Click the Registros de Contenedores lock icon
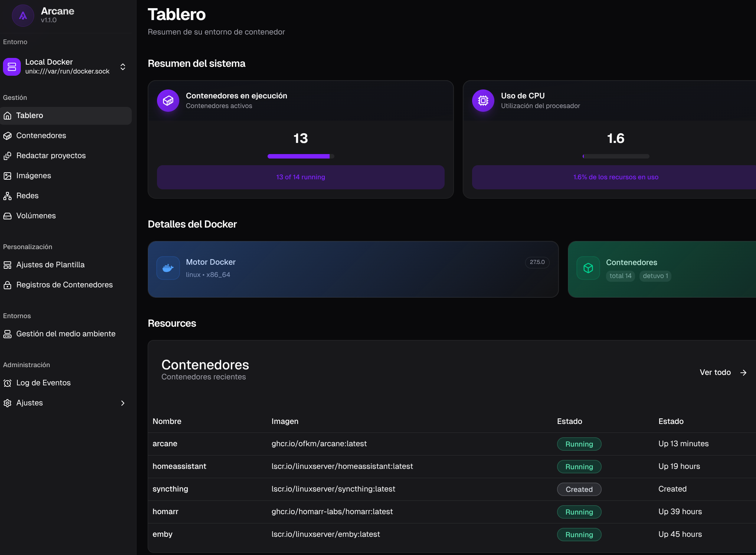This screenshot has height=555, width=756. 7,285
